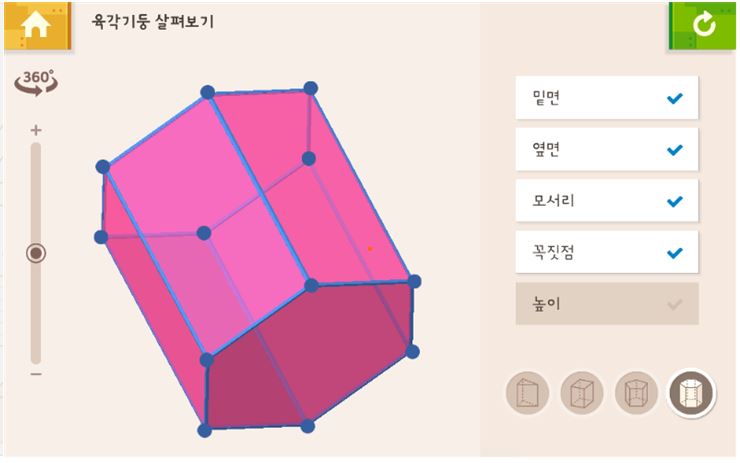740x463 pixels.
Task: Go to the home screen icon
Action: [x=37, y=25]
